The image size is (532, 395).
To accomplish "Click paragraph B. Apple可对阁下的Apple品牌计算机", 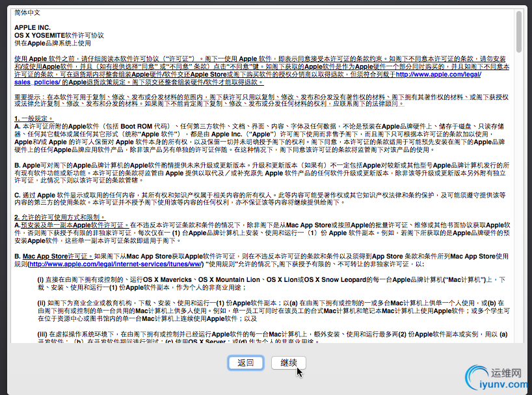I will pos(261,173).
